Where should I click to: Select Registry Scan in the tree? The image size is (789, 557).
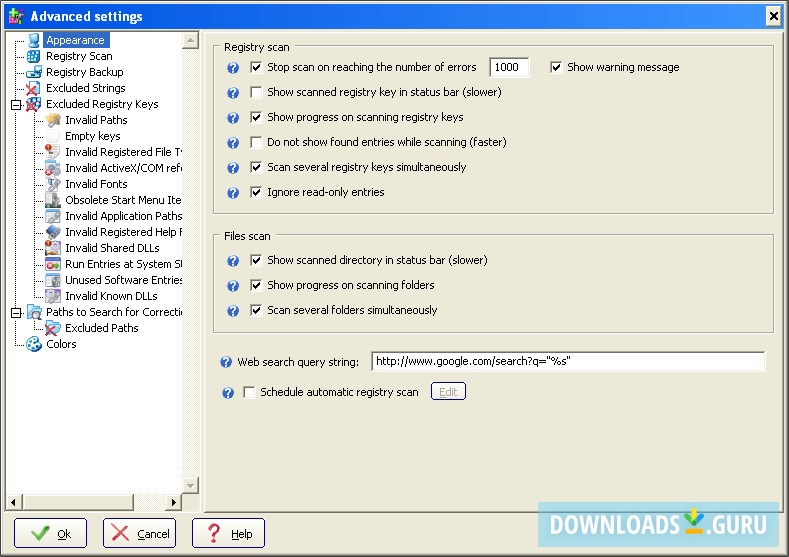(x=79, y=56)
